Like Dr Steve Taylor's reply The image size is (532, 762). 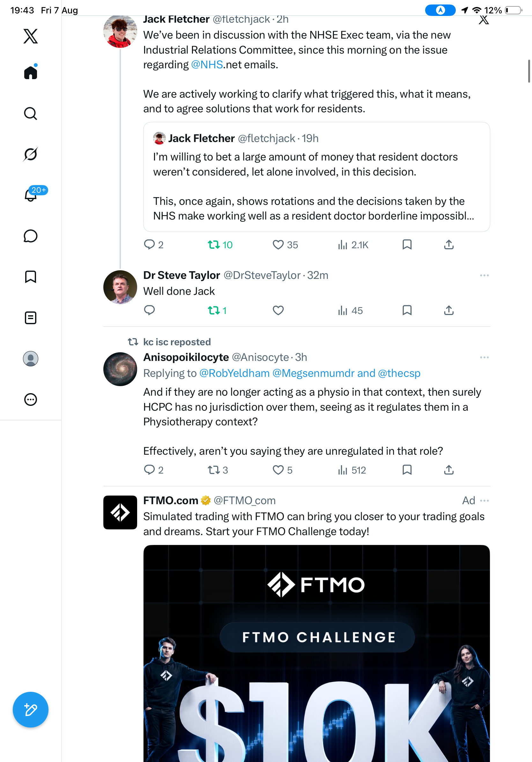coord(278,310)
